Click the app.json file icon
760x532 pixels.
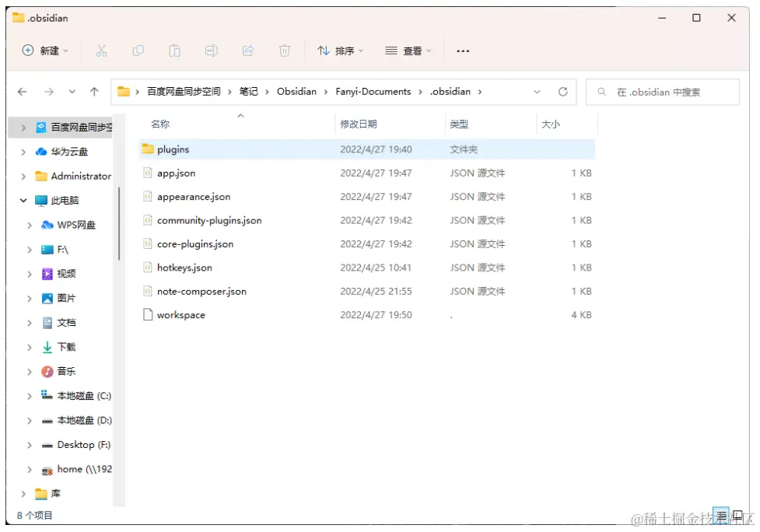[148, 173]
